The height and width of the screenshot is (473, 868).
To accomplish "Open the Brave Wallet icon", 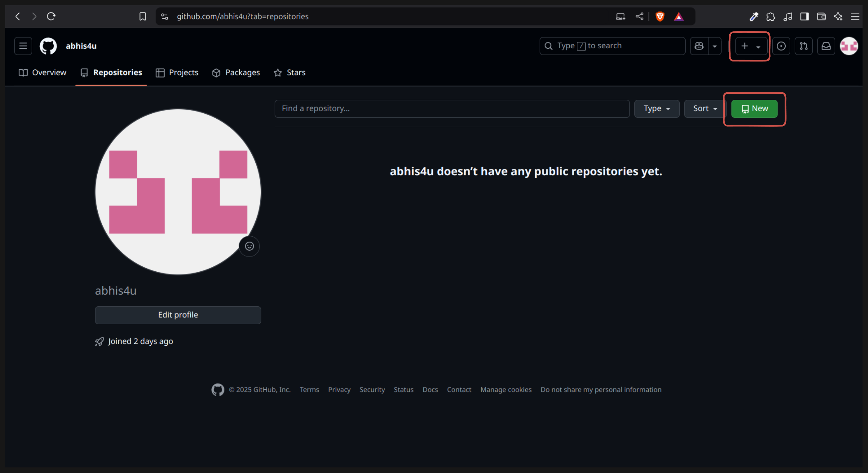I will (821, 16).
